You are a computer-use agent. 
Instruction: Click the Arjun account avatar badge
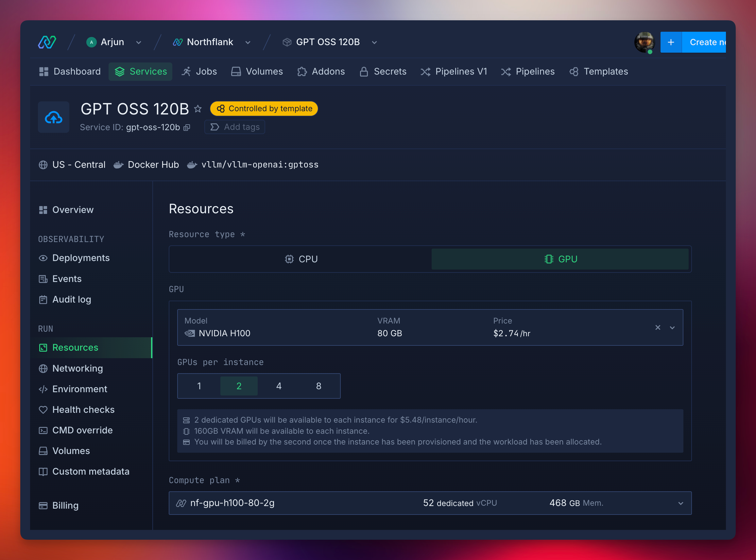coord(92,43)
